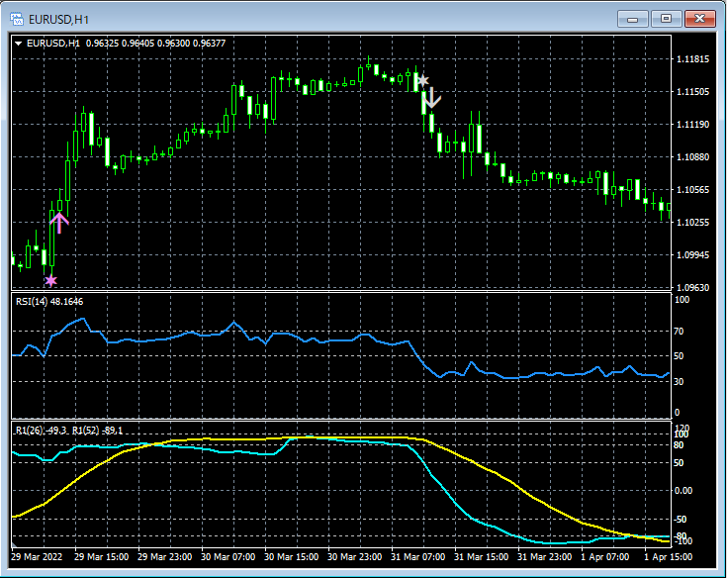Click the white down arrow sell signal
The height and width of the screenshot is (578, 728).
(431, 97)
